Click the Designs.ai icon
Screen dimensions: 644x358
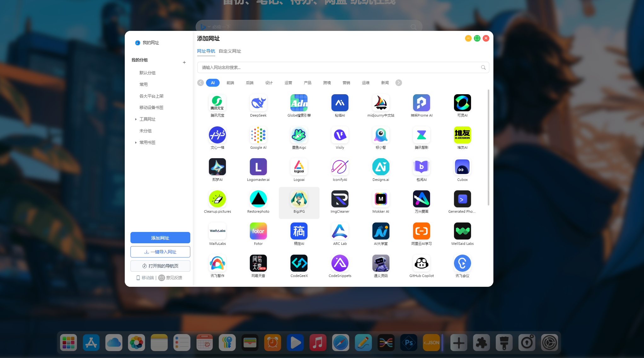[x=381, y=167]
